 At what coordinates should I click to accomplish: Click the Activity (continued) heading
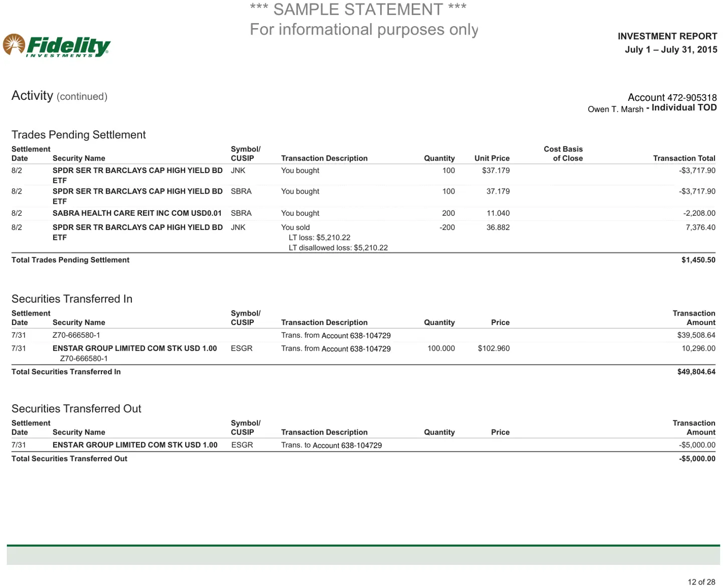[59, 95]
